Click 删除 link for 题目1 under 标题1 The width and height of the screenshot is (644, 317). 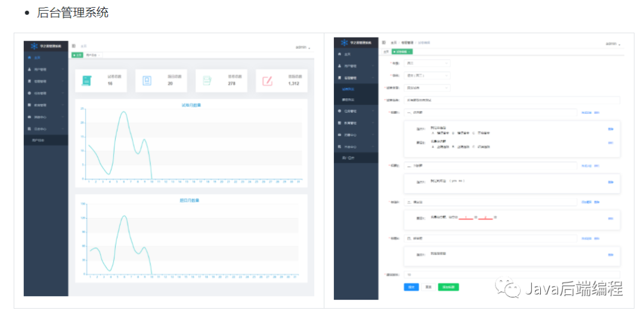[x=611, y=129]
